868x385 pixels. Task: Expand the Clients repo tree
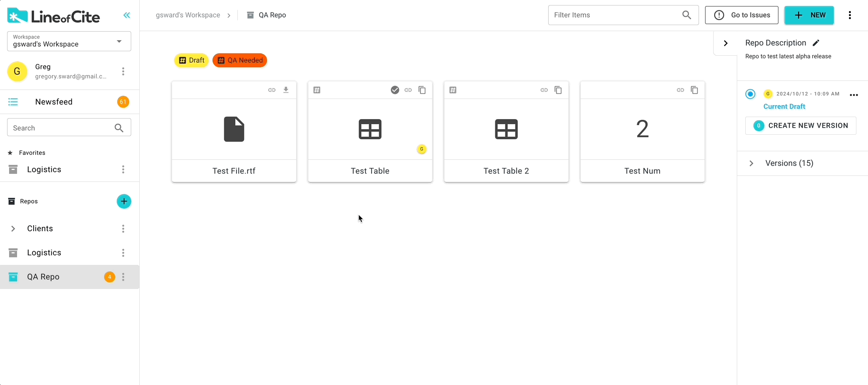pos(13,229)
